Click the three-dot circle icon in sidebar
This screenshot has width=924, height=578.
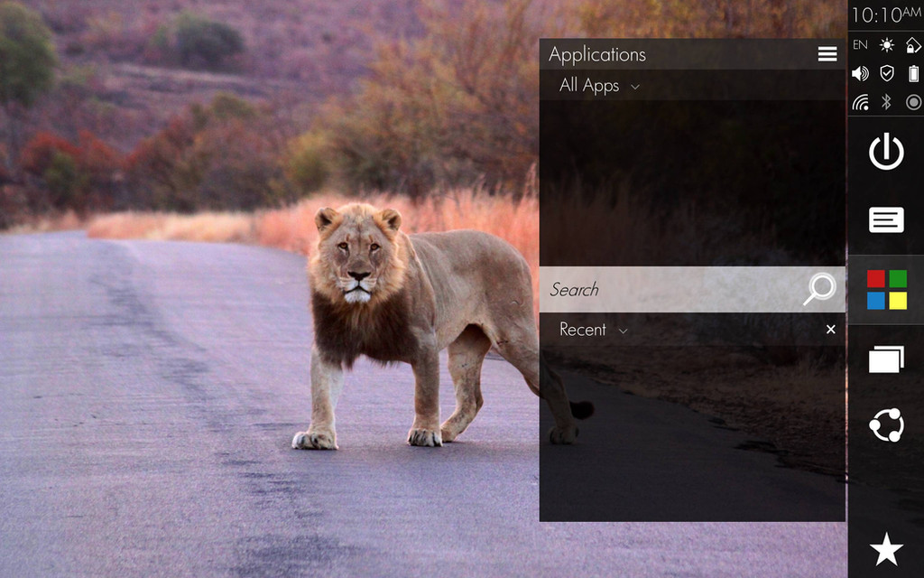886,424
